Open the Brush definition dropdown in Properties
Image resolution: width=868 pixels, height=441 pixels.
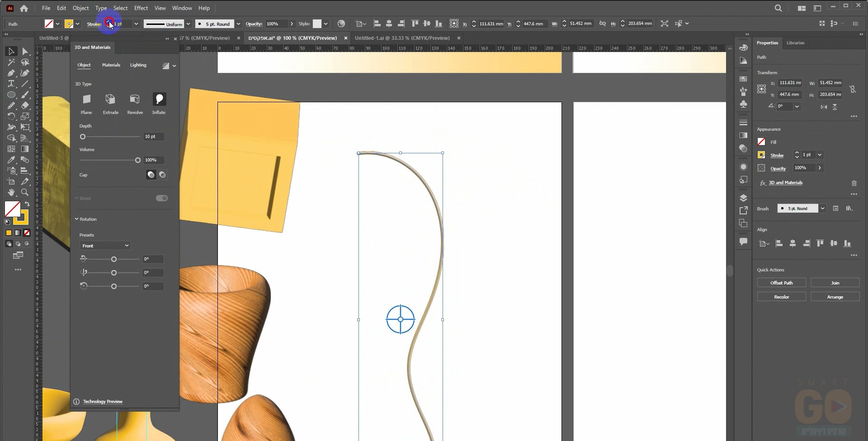click(823, 209)
